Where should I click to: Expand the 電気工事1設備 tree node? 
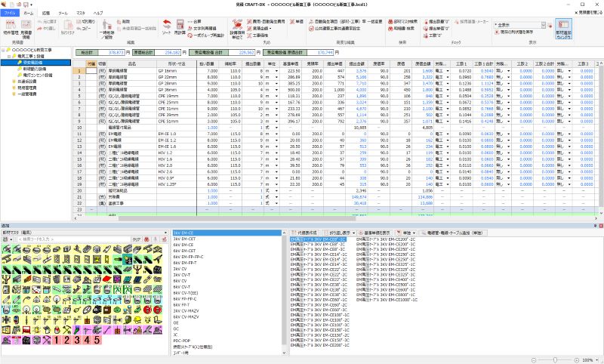point(10,57)
